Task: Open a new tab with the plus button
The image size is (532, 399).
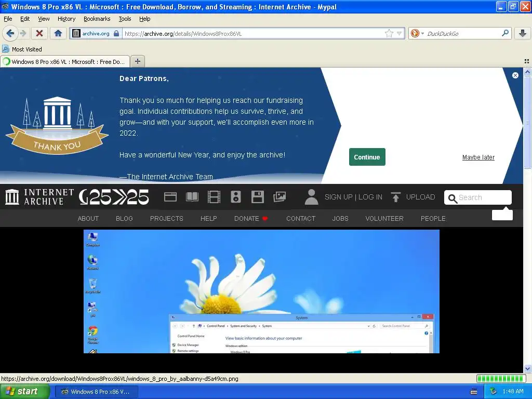Action: click(137, 61)
